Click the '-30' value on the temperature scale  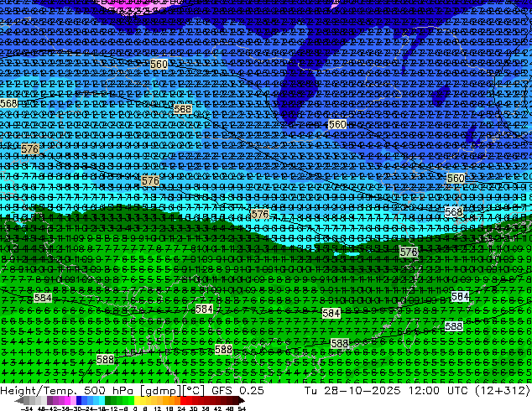coord(76,408)
